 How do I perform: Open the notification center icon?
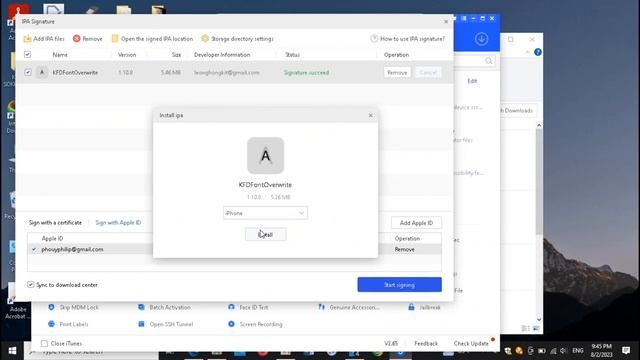pos(626,350)
